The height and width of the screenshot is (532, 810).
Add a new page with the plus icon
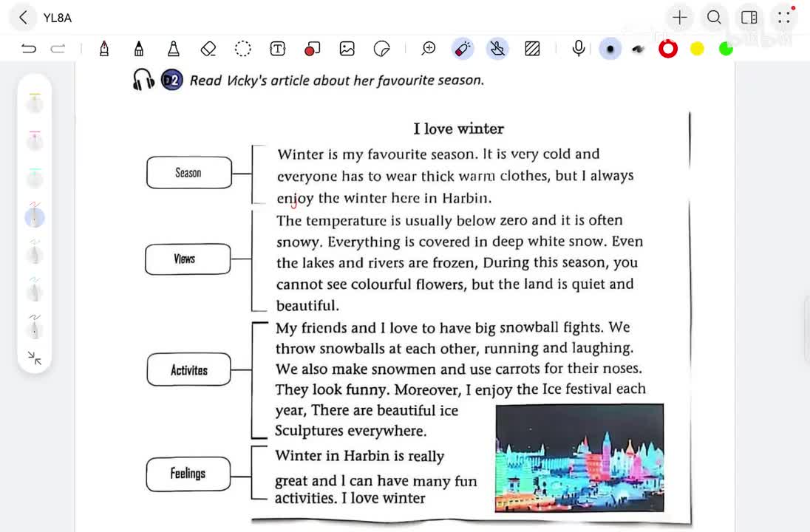[680, 18]
